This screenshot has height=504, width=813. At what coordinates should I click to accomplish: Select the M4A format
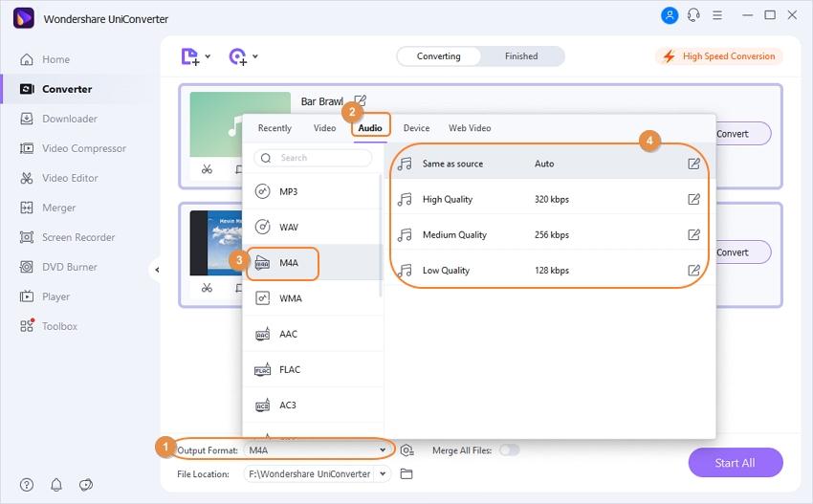pos(312,263)
